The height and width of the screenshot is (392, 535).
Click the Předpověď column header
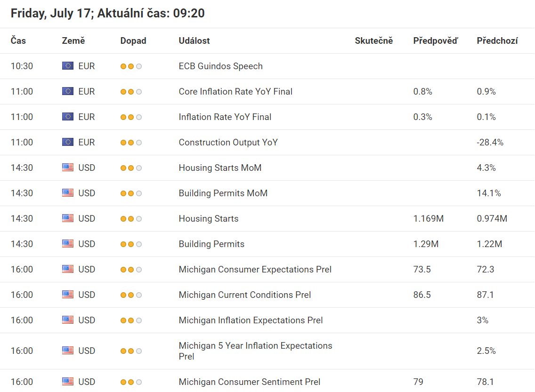tap(435, 41)
